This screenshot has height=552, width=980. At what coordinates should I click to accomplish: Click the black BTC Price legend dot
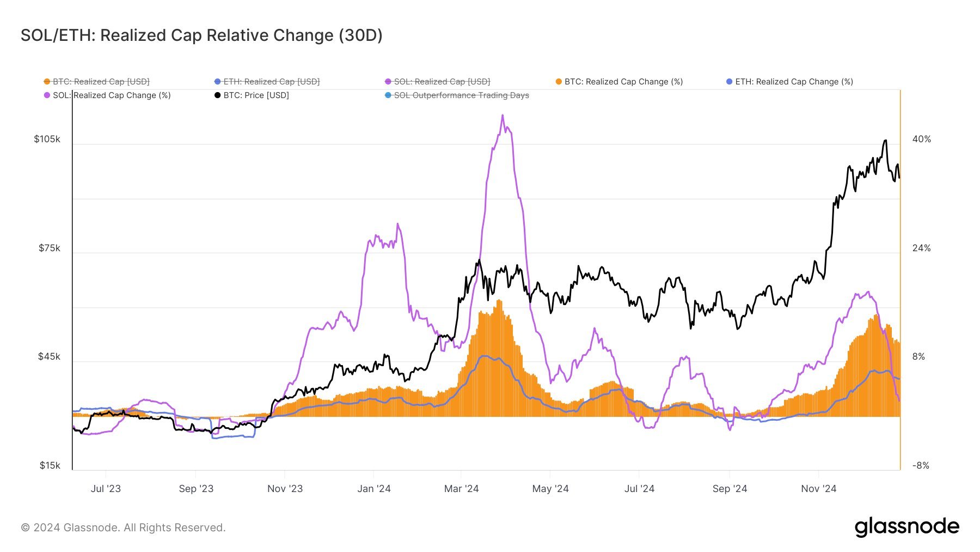coord(217,95)
